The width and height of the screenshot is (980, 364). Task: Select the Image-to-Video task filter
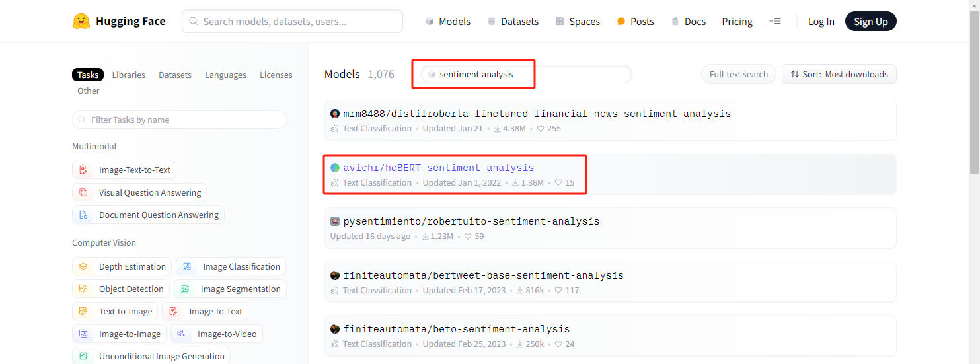217,334
